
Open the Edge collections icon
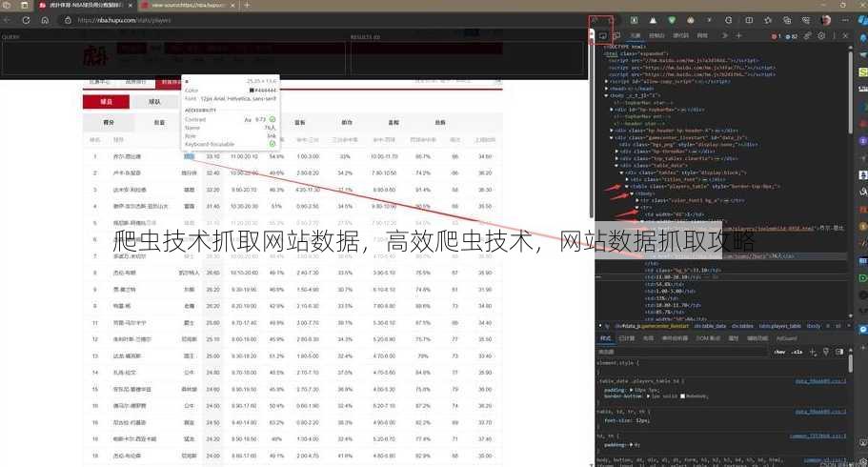click(787, 20)
